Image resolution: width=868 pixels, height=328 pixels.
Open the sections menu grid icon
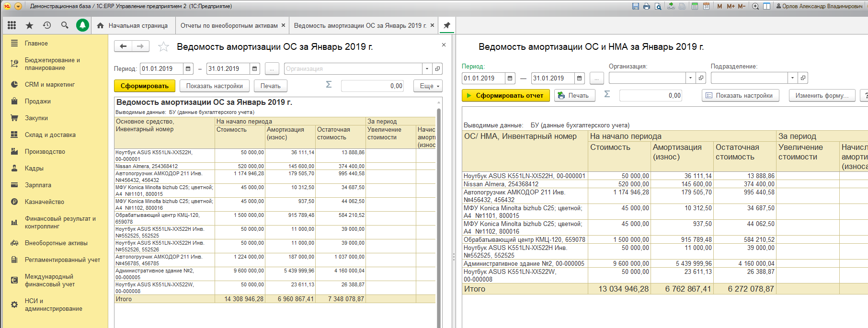click(x=12, y=25)
